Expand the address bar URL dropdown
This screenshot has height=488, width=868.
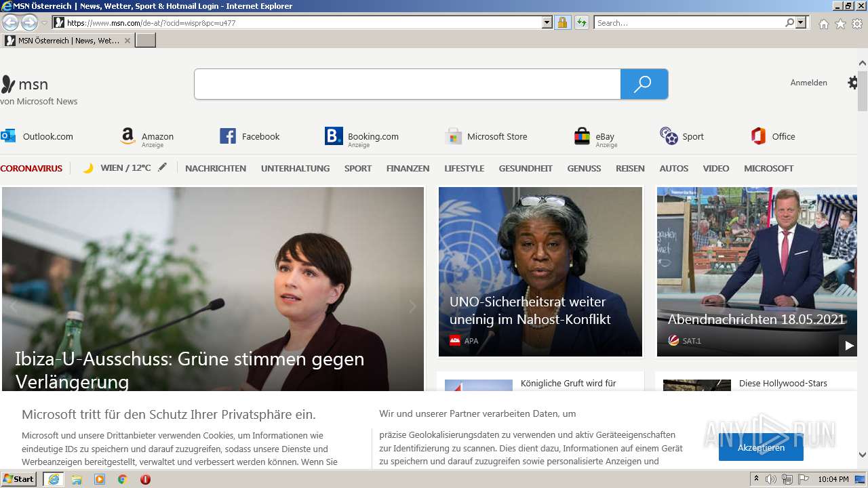547,22
